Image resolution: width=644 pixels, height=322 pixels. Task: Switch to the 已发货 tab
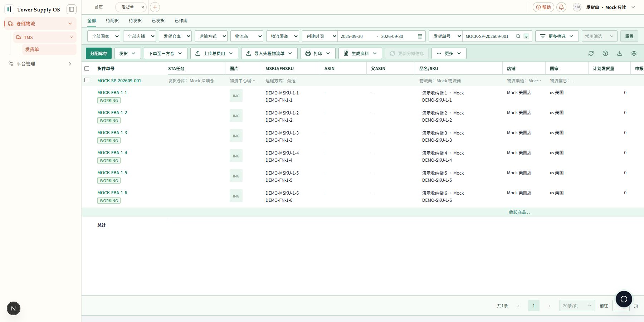[x=158, y=21]
